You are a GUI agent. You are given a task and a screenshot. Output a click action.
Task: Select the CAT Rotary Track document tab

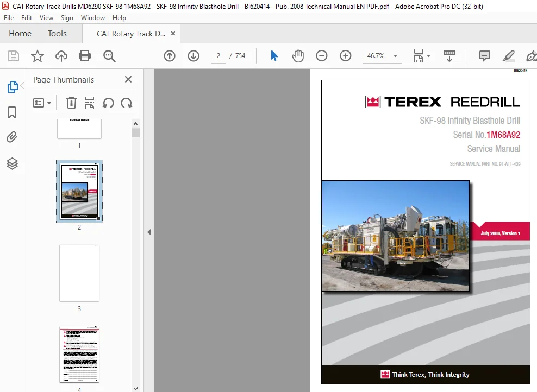click(x=131, y=34)
